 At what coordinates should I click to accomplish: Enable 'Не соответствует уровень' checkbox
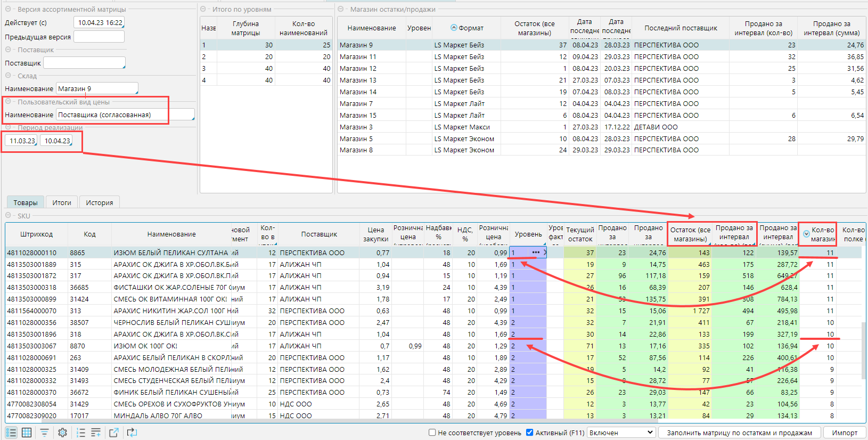coord(432,433)
